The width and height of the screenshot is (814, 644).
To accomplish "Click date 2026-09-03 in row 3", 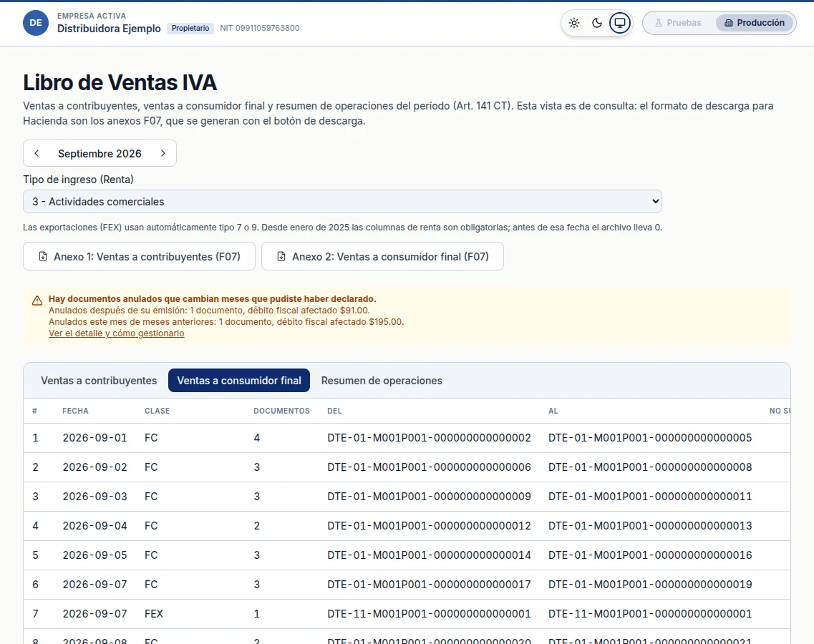I will (x=95, y=497).
